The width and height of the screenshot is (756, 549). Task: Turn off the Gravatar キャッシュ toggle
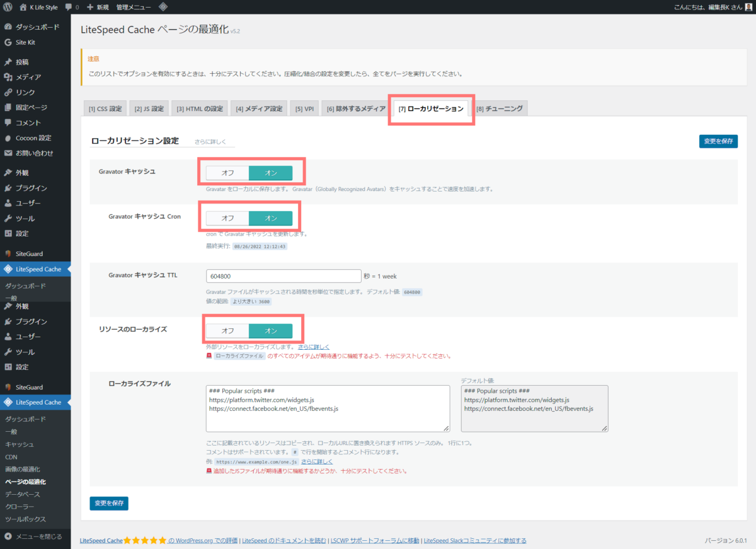click(x=227, y=172)
